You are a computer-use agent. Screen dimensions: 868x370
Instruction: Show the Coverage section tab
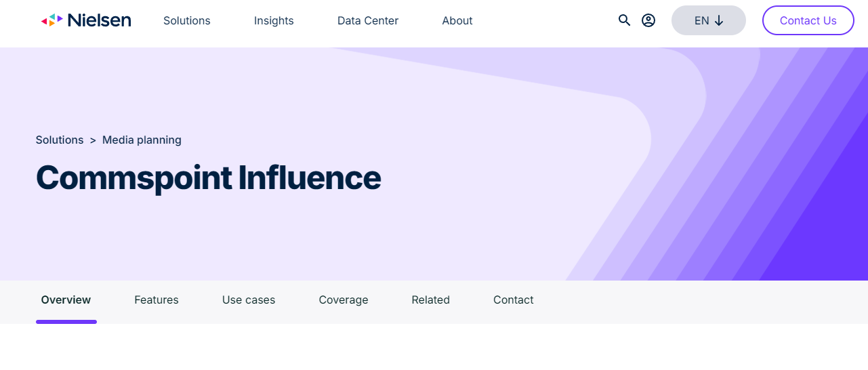tap(344, 300)
